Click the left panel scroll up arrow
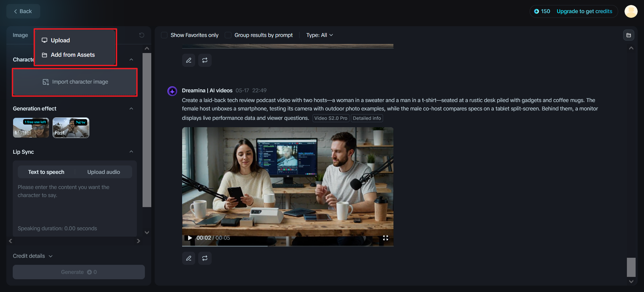644x292 pixels. 147,49
